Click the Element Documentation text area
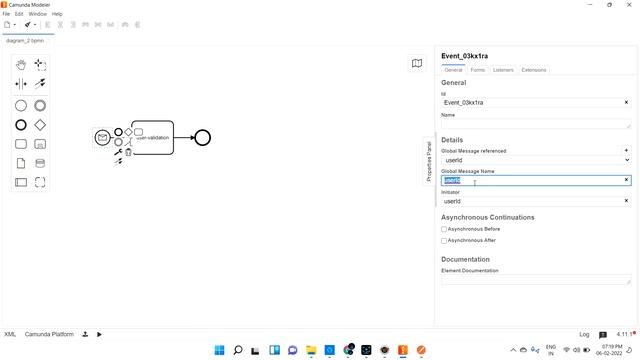Viewport: 640px width, 360px height. coord(536,280)
